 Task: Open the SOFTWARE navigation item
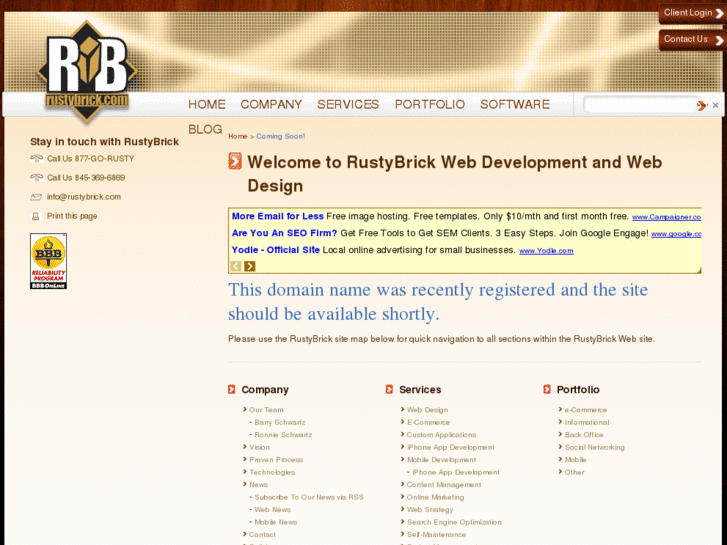(x=514, y=104)
